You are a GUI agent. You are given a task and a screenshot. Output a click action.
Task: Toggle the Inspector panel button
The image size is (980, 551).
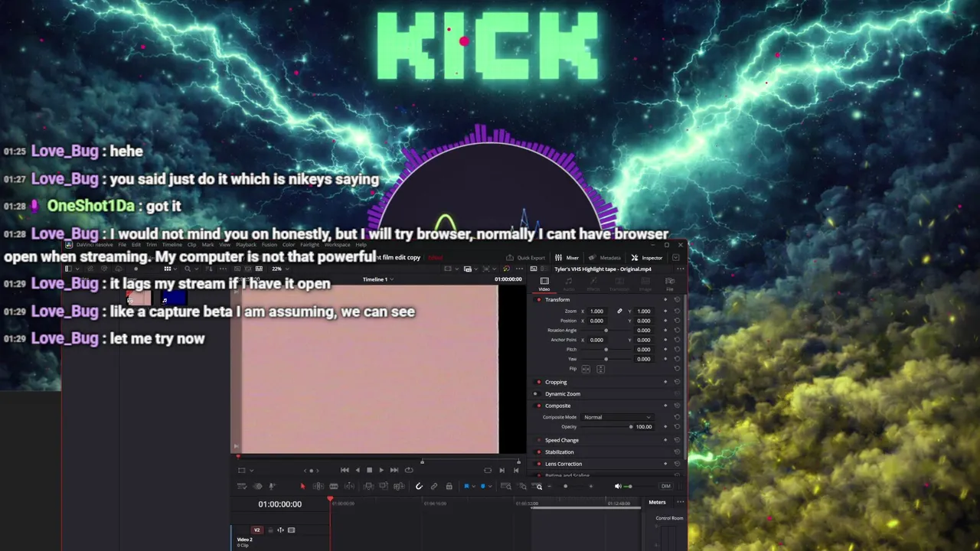tap(647, 257)
